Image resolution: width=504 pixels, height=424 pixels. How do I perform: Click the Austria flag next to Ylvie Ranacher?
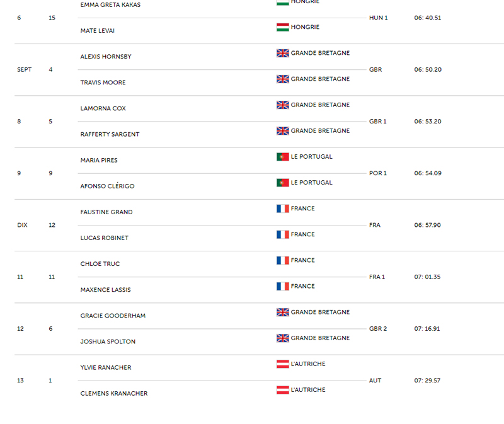282,364
